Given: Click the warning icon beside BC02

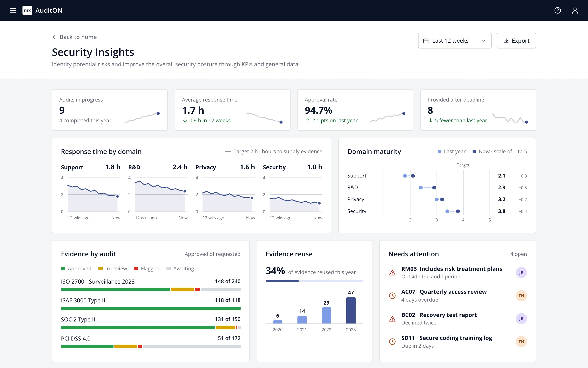Looking at the screenshot, I should pyautogui.click(x=392, y=319).
